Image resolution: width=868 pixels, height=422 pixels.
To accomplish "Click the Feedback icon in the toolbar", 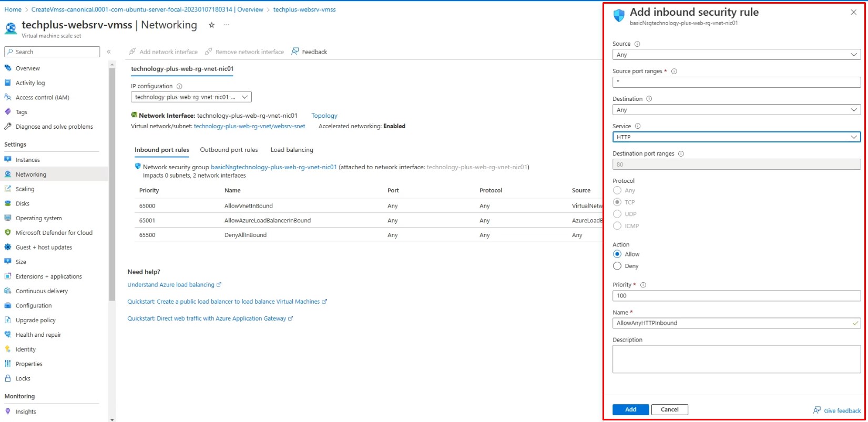I will (x=295, y=52).
